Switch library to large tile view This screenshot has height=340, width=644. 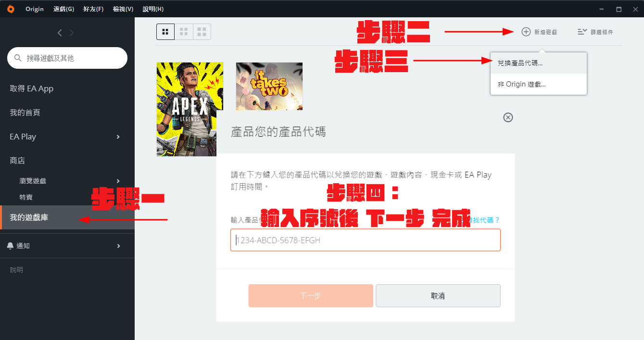[202, 32]
